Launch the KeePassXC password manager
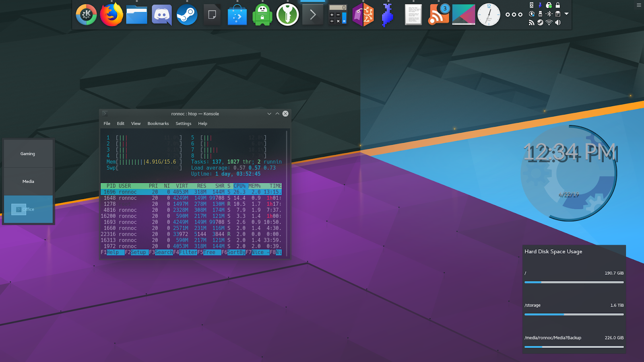Viewport: 644px width, 362px height. (287, 15)
